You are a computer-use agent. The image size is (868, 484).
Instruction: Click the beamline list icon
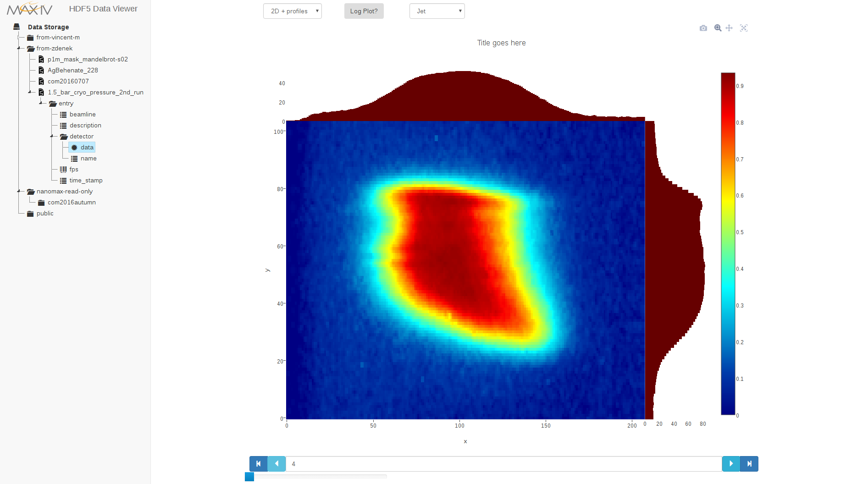[63, 115]
